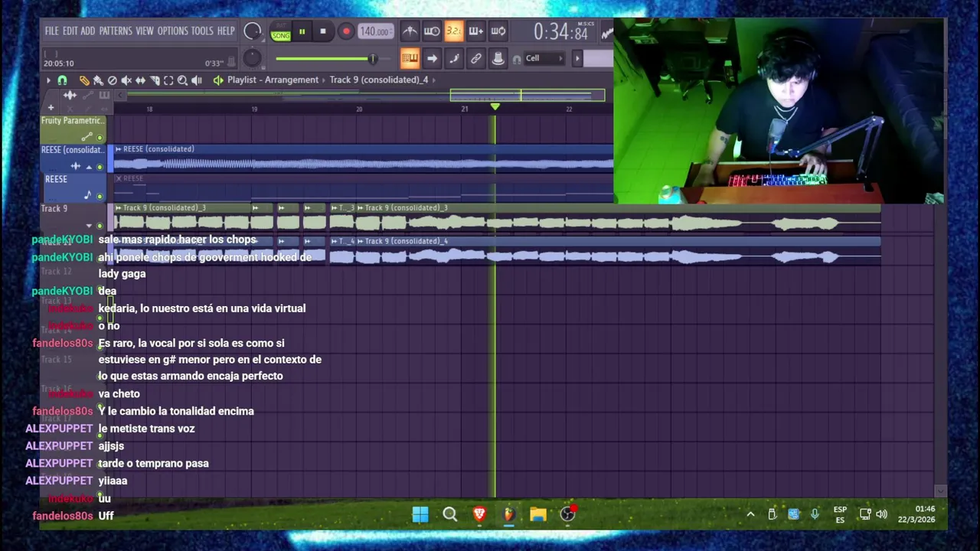Click the Track 9 (consolidated)_4 breadcrumb

379,80
